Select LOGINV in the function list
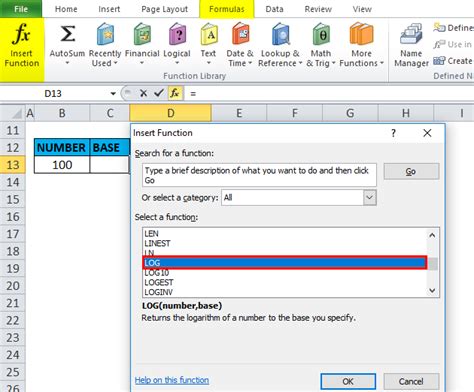Image resolution: width=474 pixels, height=392 pixels. click(x=285, y=292)
